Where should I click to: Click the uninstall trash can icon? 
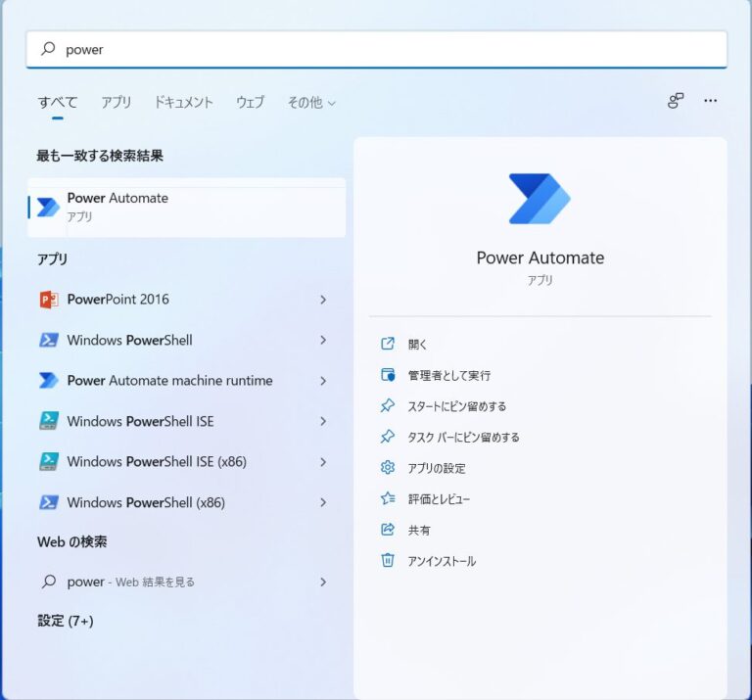388,560
